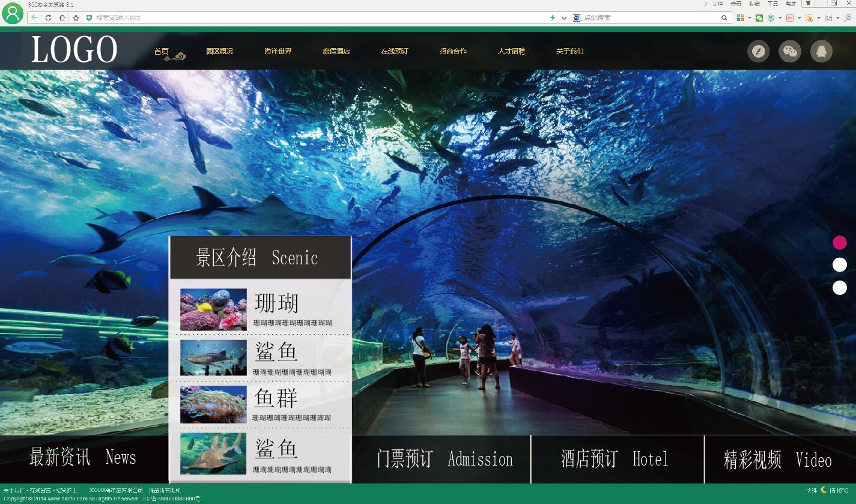This screenshot has height=504, width=856.
Task: Click the magnifier icon in the search box
Action: [x=724, y=18]
